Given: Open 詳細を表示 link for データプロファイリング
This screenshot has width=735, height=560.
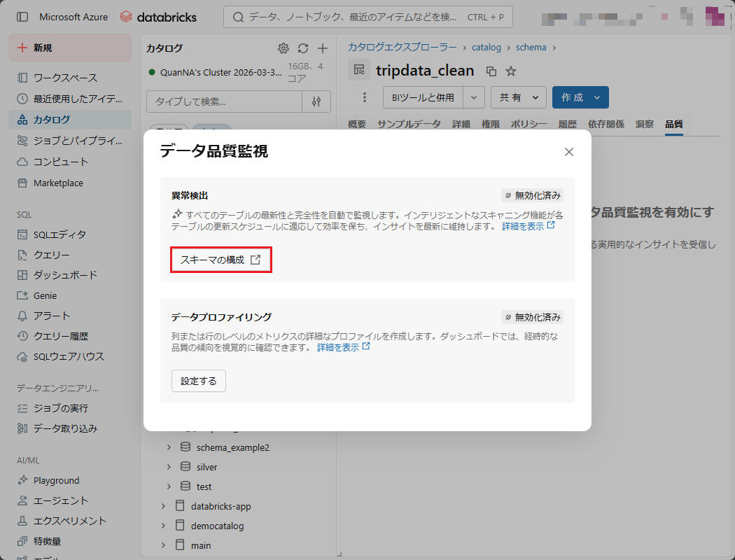Looking at the screenshot, I should 343,347.
